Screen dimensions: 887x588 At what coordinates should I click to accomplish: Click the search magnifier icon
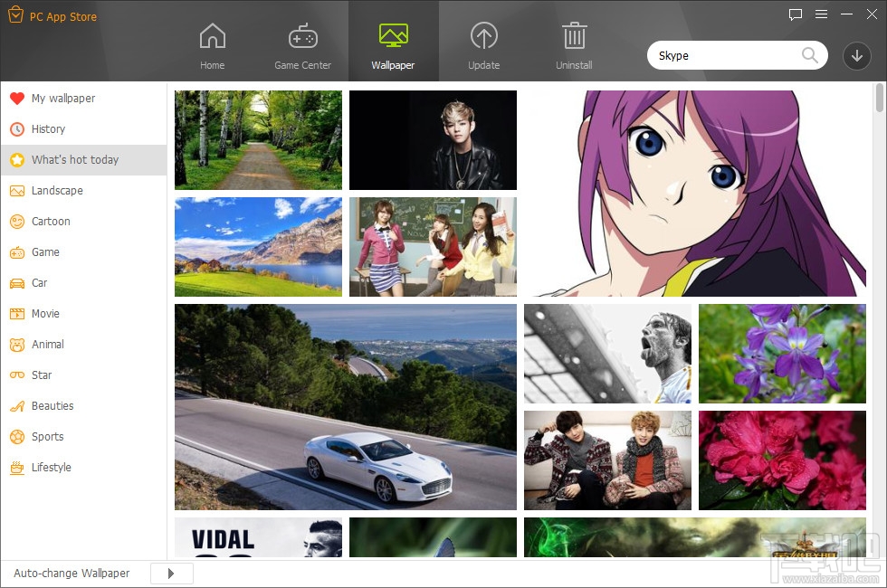click(x=809, y=55)
